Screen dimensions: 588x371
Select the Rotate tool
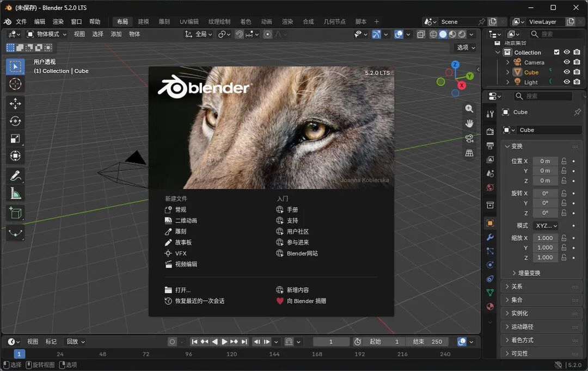click(15, 121)
